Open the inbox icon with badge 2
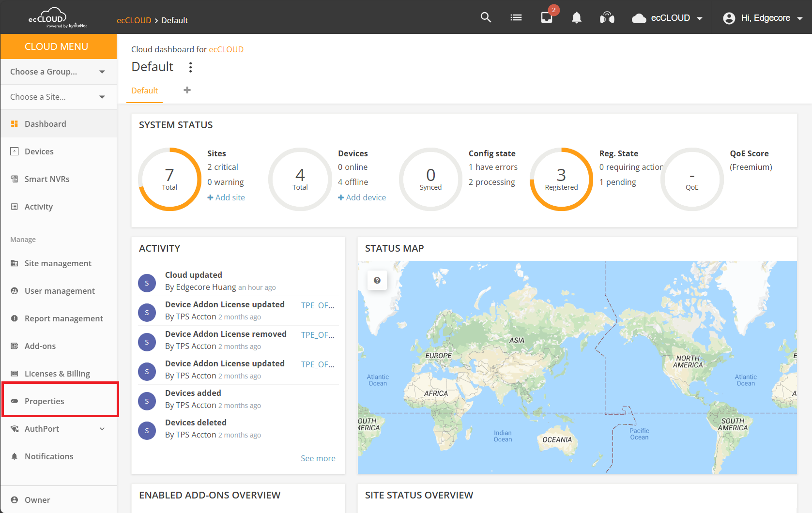Image resolution: width=812 pixels, height=513 pixels. click(547, 18)
